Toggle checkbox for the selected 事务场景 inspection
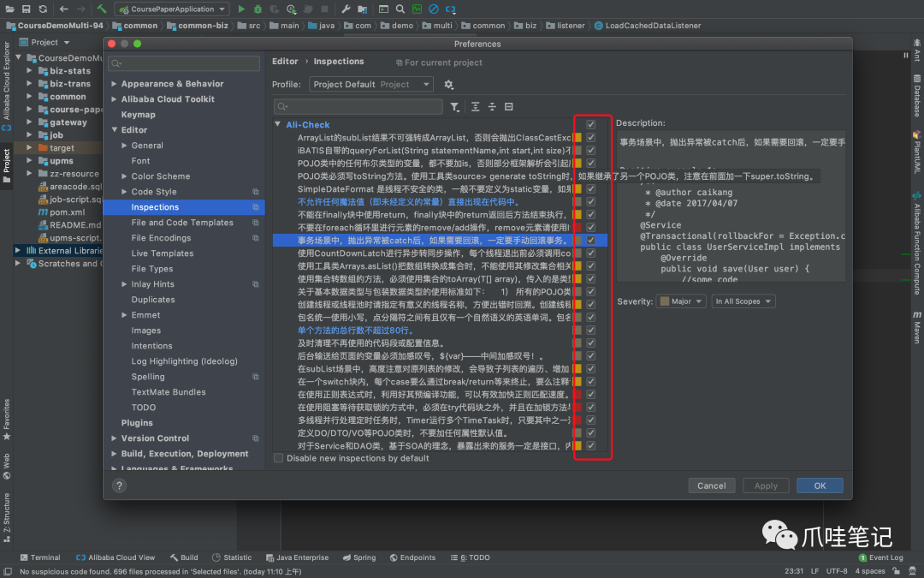The image size is (924, 578). click(x=590, y=240)
